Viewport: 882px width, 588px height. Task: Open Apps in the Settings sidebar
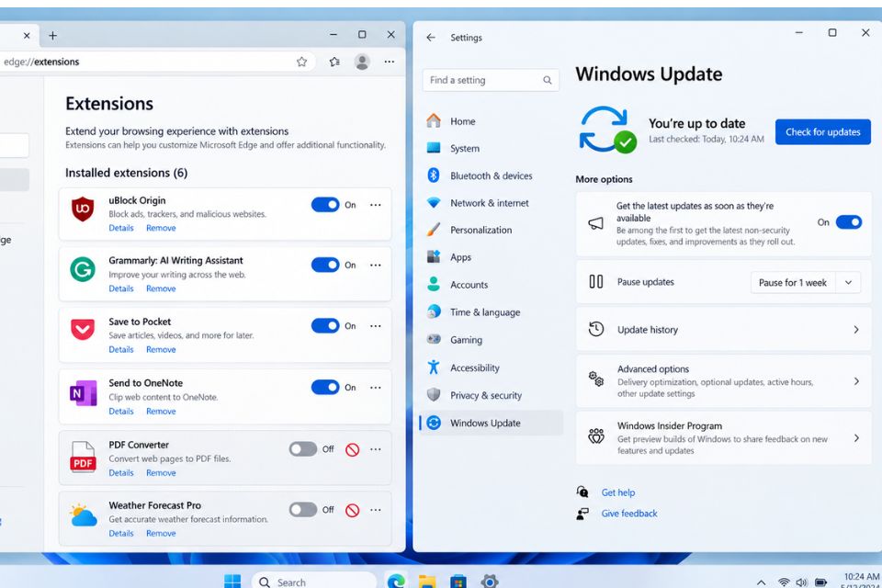click(492, 257)
